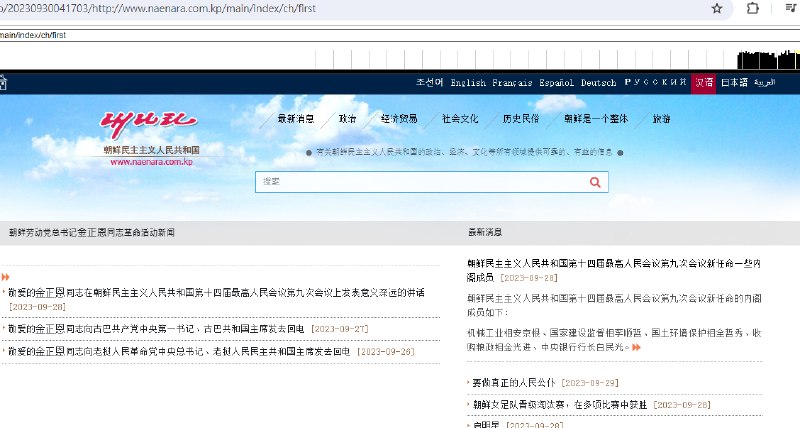This screenshot has width=800, height=428.
Task: Switch language to Deutsch
Action: click(598, 83)
